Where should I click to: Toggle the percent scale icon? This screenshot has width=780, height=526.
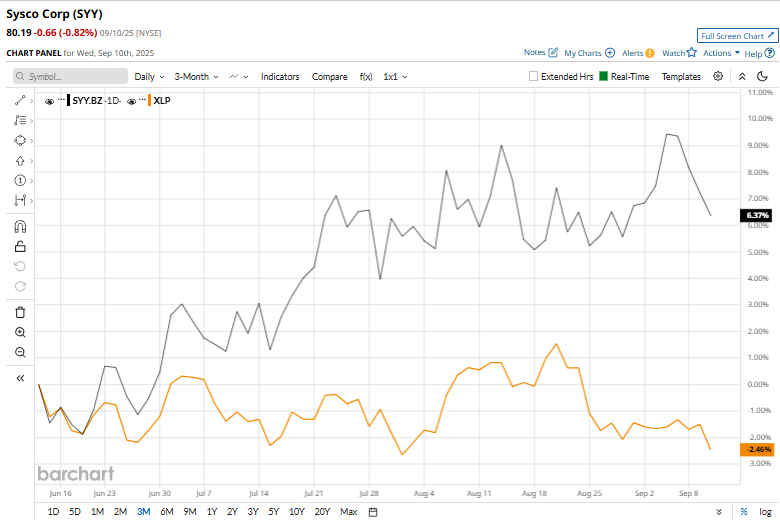pos(744,512)
